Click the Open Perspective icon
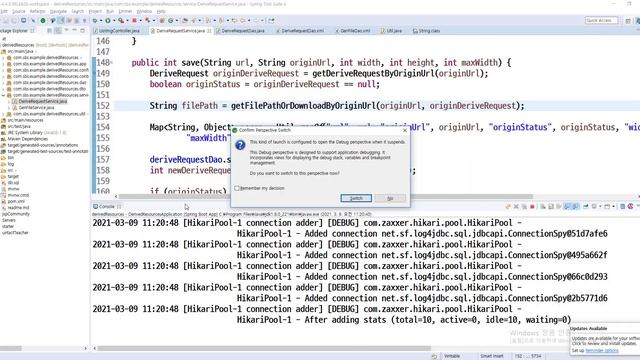640x360 pixels. click(628, 20)
